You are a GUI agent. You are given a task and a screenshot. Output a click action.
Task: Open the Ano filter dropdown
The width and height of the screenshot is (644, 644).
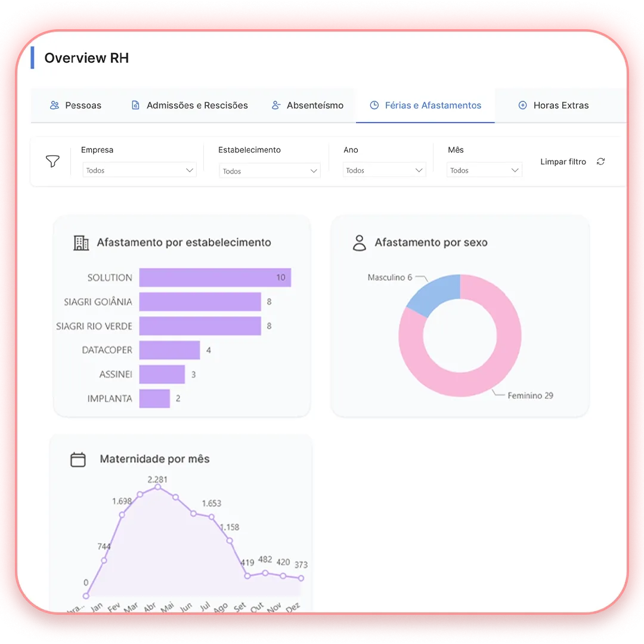384,170
